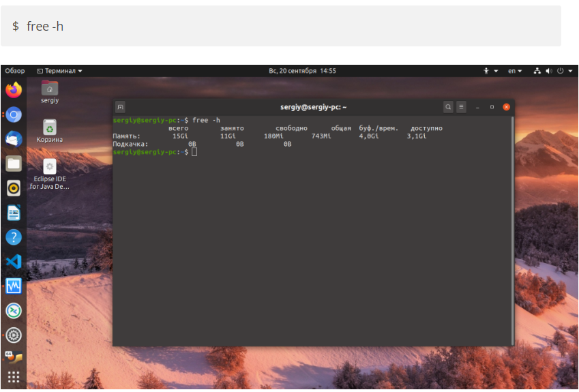The image size is (579, 392).
Task: Open System Monitor in the dock
Action: (14, 286)
